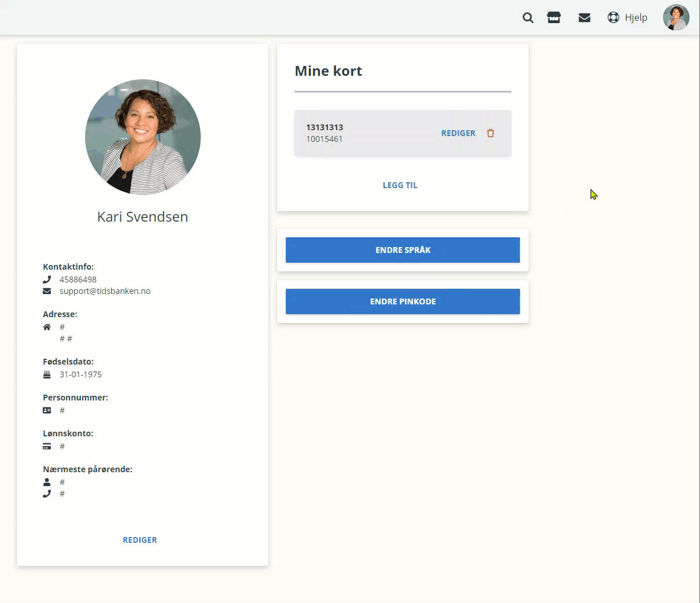700x603 pixels.
Task: Select email support@tidsbanken.no
Action: (x=105, y=291)
